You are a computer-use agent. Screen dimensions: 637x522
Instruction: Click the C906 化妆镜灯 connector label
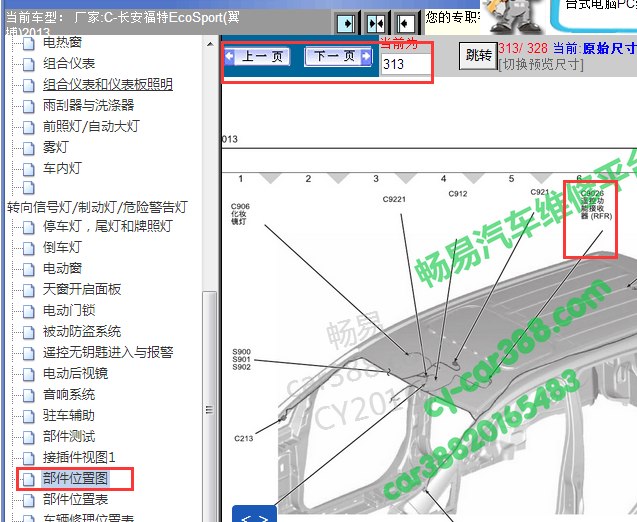point(240,214)
